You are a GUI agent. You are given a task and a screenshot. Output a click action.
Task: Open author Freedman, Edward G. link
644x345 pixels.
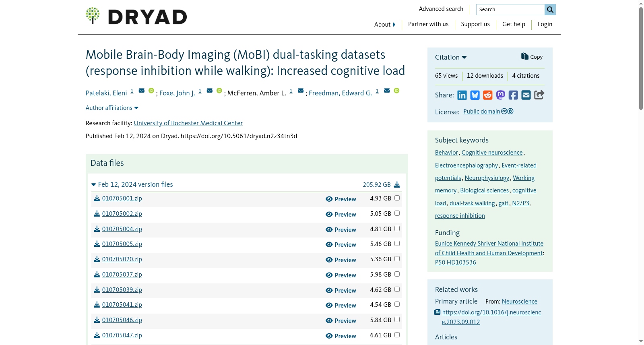coord(341,93)
